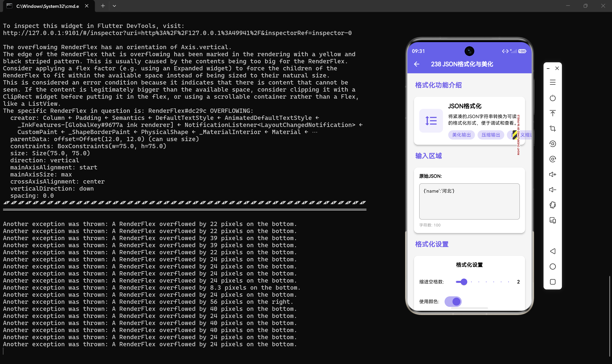The width and height of the screenshot is (612, 364).
Task: Lower emulator volume
Action: tap(553, 190)
